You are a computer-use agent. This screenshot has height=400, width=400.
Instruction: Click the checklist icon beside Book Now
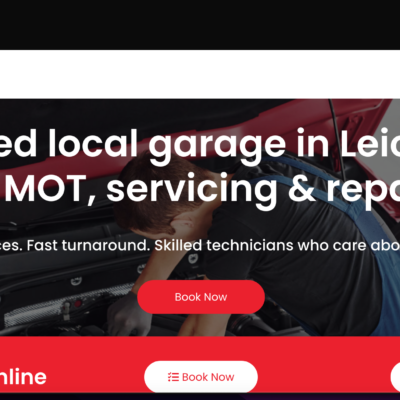[x=173, y=377]
